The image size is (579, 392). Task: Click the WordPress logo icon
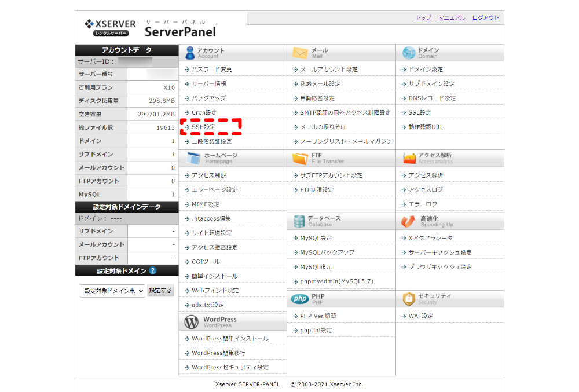[x=192, y=322]
